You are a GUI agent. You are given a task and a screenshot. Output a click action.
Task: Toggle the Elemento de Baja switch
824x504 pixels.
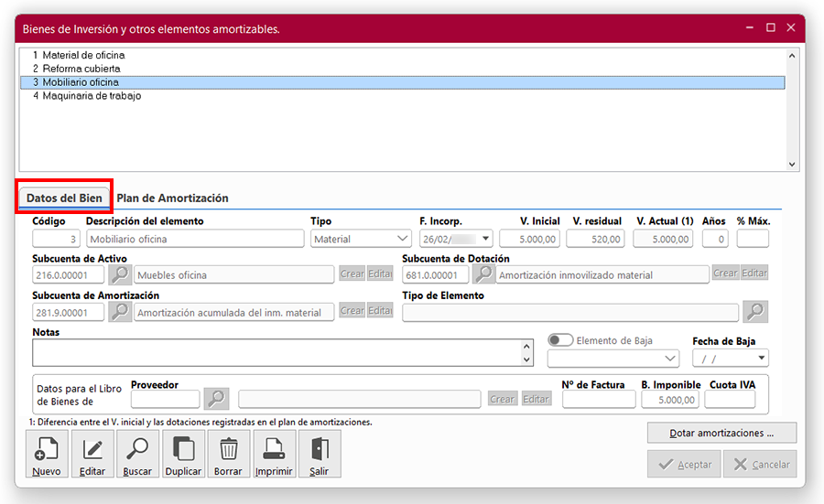click(x=559, y=340)
